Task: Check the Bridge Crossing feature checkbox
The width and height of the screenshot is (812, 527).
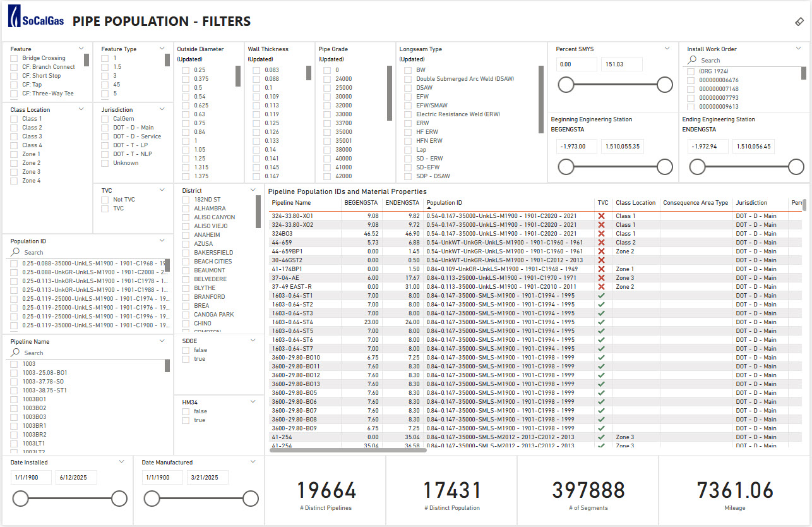Action: [14, 58]
